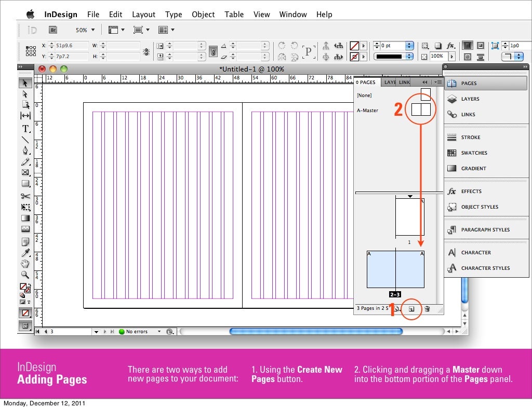This screenshot has height=409, width=532.
Task: Select the Pencil tool
Action: coord(25,162)
